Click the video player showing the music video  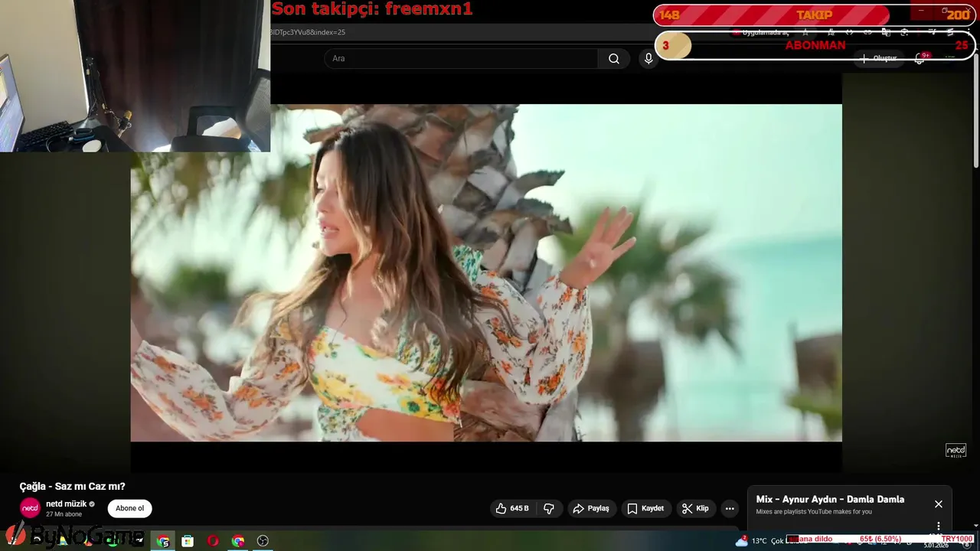pyautogui.click(x=486, y=272)
